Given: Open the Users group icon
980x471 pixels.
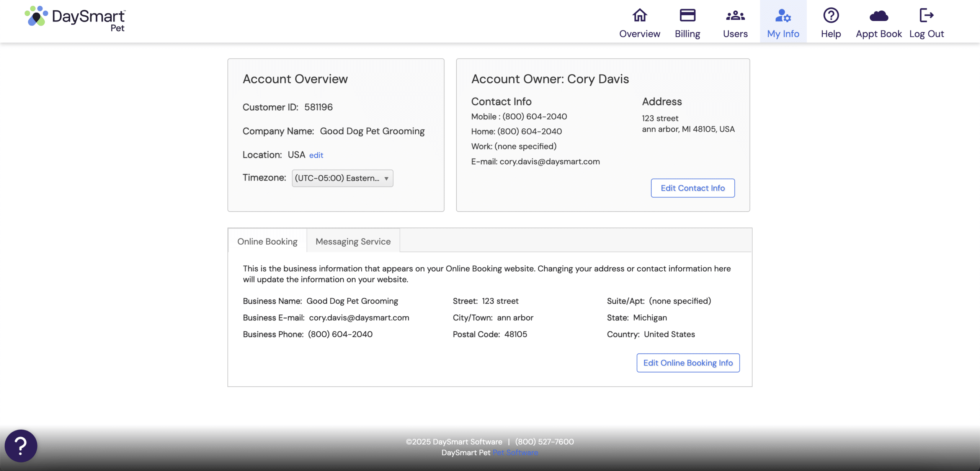Looking at the screenshot, I should pyautogui.click(x=735, y=16).
